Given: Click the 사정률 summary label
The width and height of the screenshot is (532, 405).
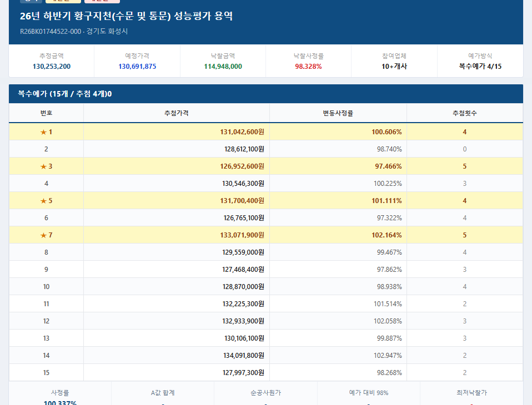Looking at the screenshot, I should tap(60, 393).
